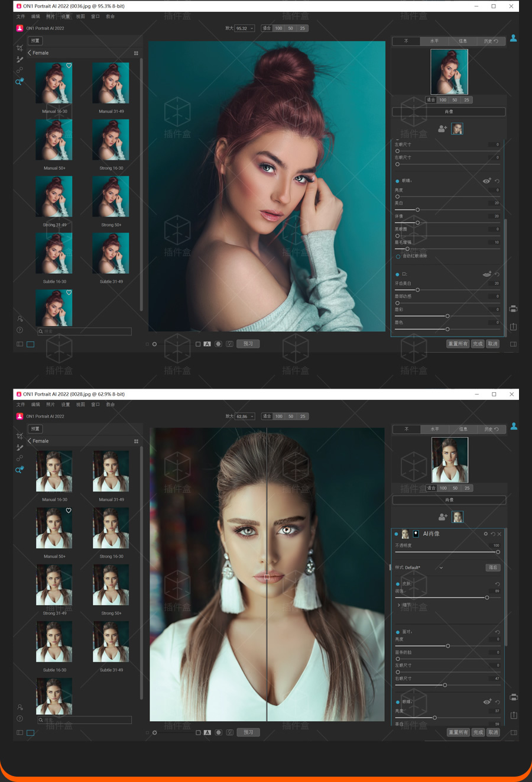This screenshot has width=532, height=782.
Task: Favorite the Manual 16-30 preset in the 0036.jpg window
Action: coord(69,66)
